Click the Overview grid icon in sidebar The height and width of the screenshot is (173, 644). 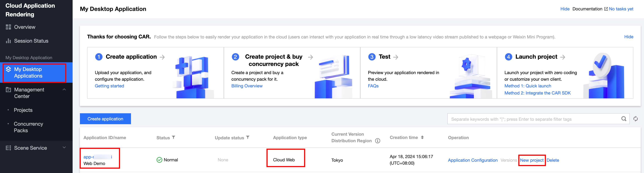pyautogui.click(x=9, y=27)
